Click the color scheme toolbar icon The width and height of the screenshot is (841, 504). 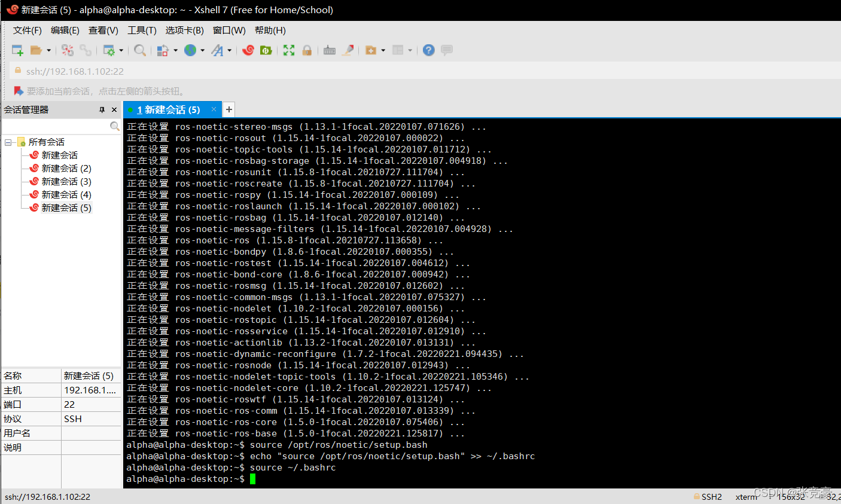pos(163,50)
